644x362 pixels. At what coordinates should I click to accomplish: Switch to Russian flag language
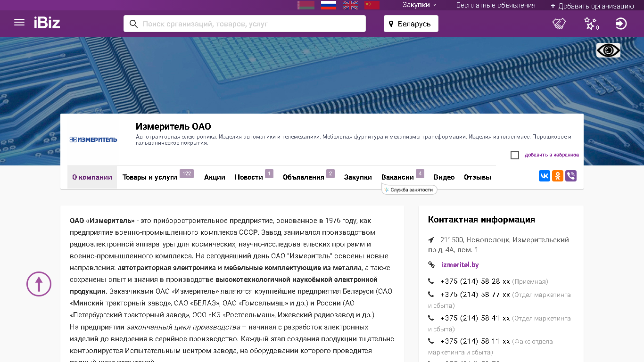329,5
